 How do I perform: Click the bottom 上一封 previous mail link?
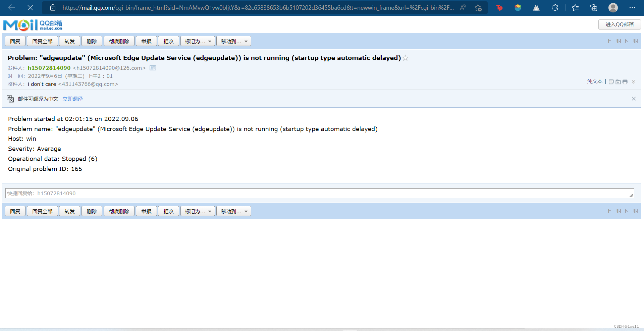click(x=613, y=211)
